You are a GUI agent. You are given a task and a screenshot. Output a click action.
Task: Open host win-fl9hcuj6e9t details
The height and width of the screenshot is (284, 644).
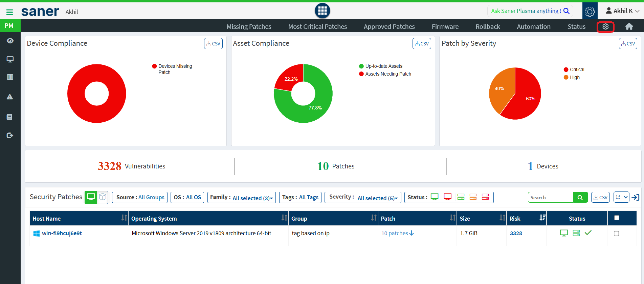click(62, 233)
